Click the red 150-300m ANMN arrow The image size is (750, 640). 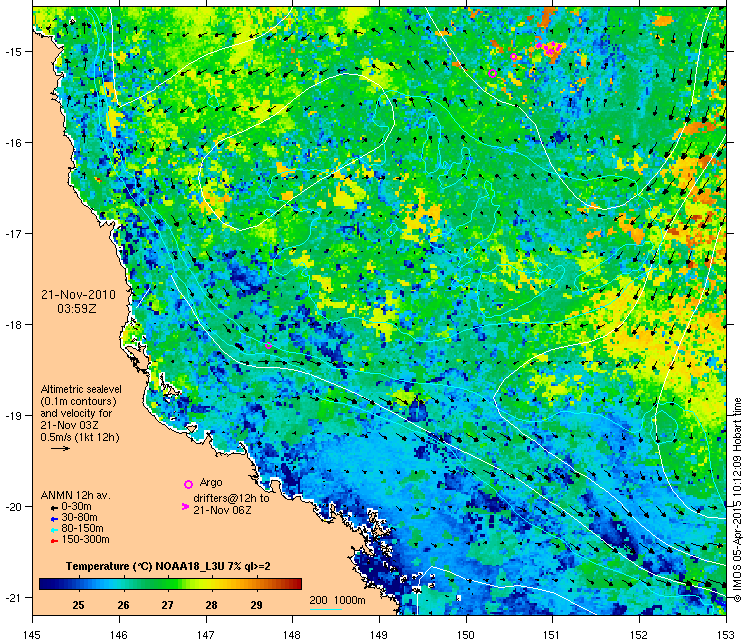[55, 541]
